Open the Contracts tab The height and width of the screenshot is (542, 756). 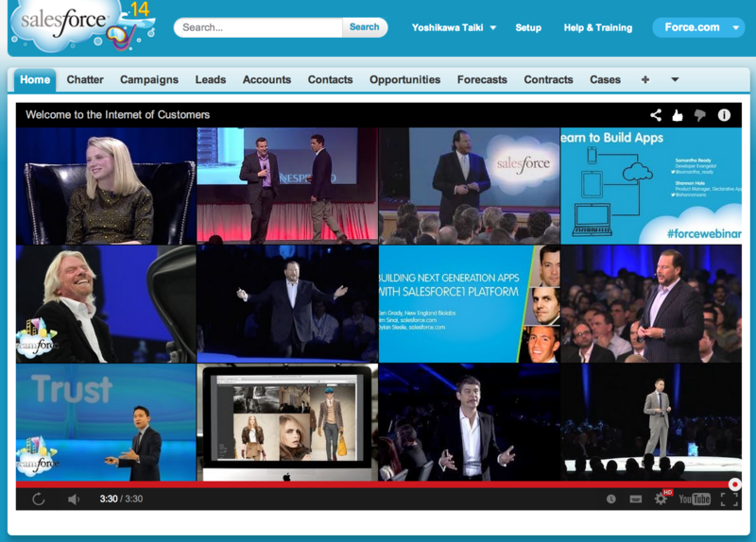[548, 80]
